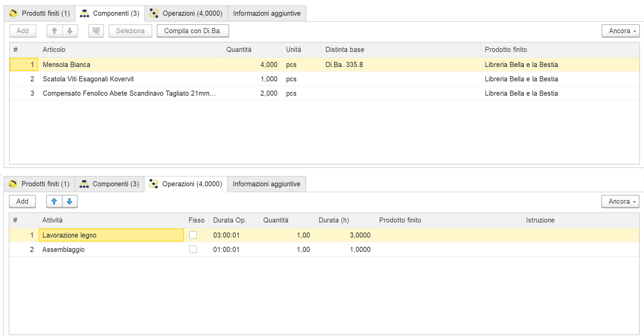Click quantity 4,000 for Mensola Bianca
The height and width of the screenshot is (336, 644).
coord(252,65)
